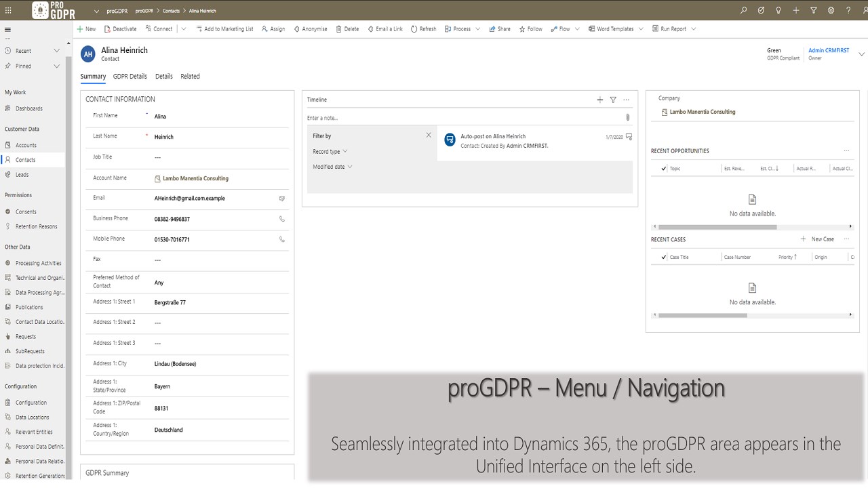This screenshot has width=868, height=488.
Task: Click the Delete command with trash icon
Action: click(347, 29)
